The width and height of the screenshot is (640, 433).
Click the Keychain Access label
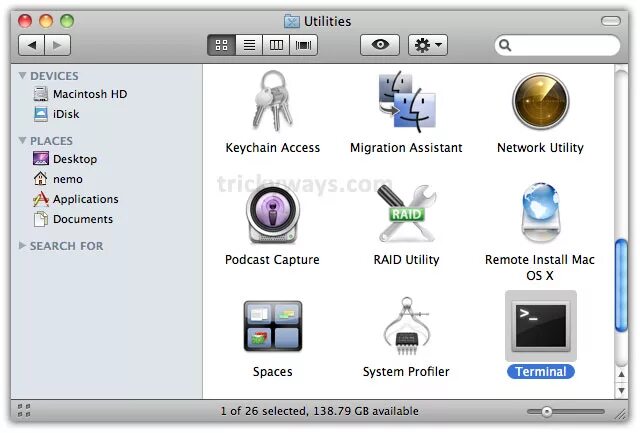click(x=273, y=147)
